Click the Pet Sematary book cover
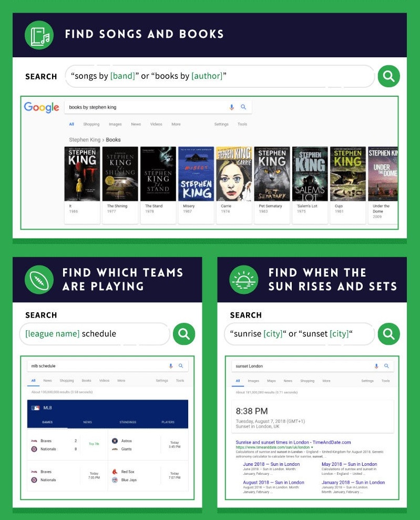 [272, 174]
